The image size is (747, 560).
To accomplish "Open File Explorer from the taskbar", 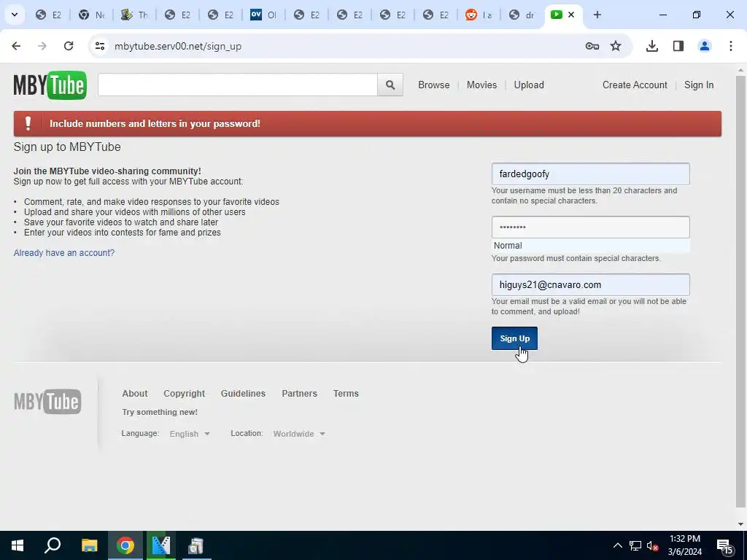I will click(x=89, y=545).
